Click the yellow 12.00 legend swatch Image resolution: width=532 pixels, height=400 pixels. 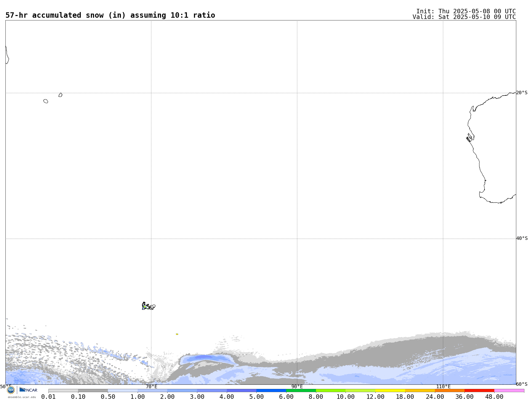coord(390,391)
